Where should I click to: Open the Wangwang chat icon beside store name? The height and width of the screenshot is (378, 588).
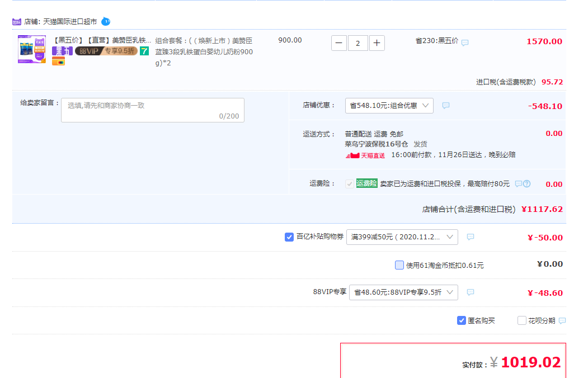click(x=106, y=21)
